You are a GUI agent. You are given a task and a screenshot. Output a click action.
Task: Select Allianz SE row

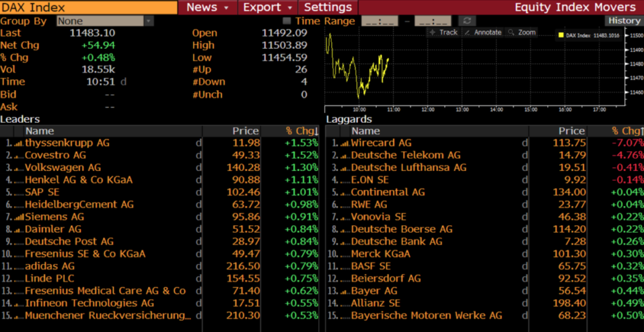click(485, 303)
